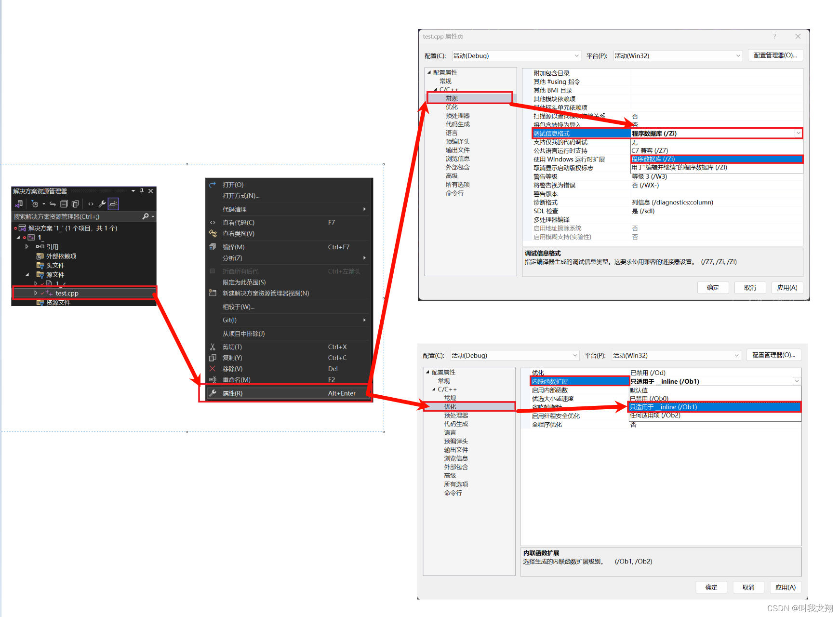The width and height of the screenshot is (840, 617).
Task: Click the pending changes filter clock icon
Action: pos(35,204)
